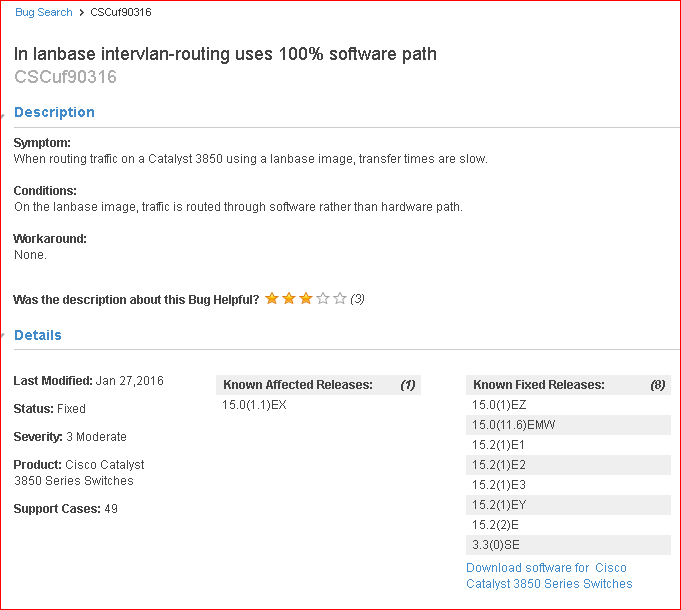Rate the description one star

click(272, 298)
